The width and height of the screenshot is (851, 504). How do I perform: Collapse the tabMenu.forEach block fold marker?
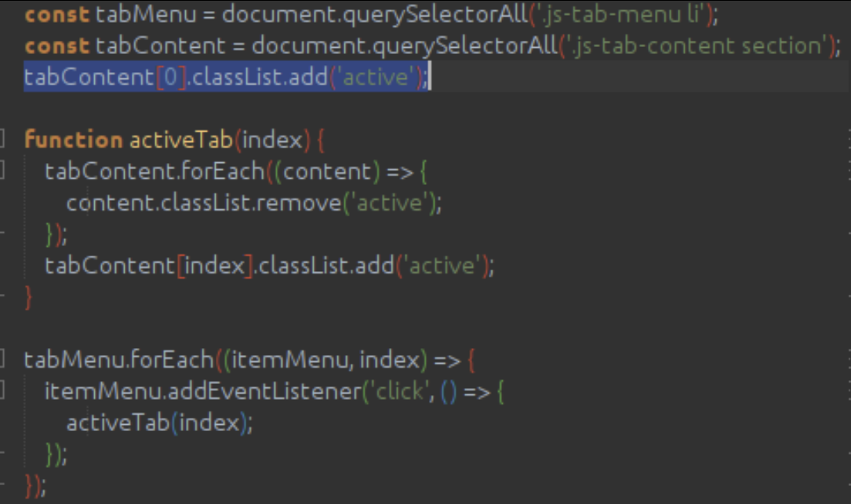tap(2, 361)
